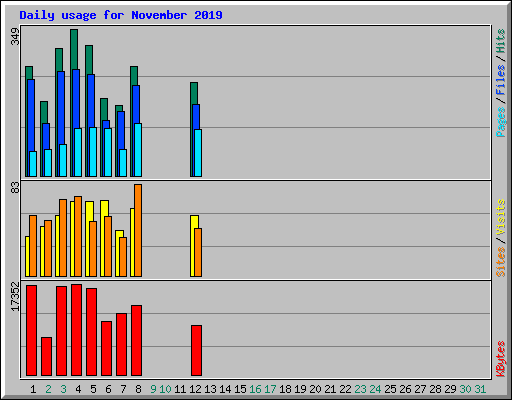Click the orange sites bar for day 4
512x400 pixels.
click(78, 236)
